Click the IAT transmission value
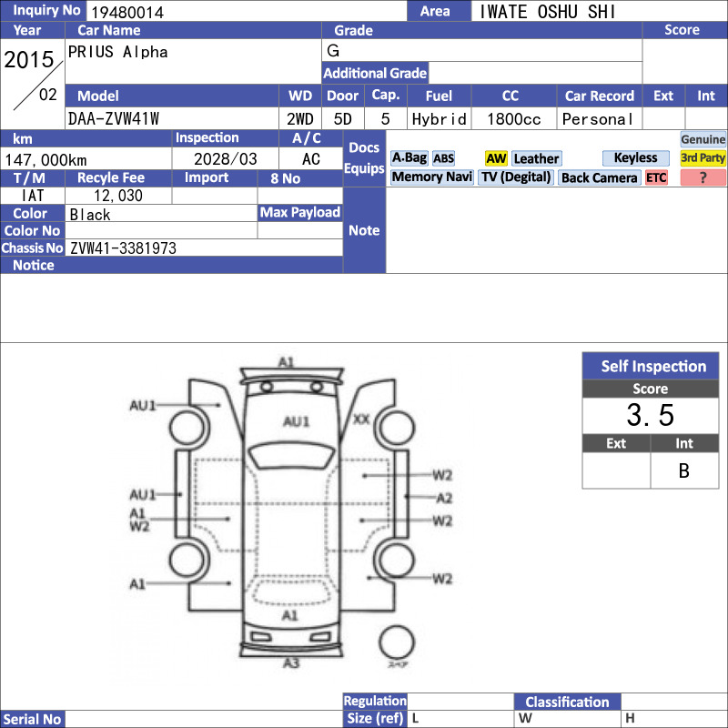Screen dimensions: 728x728 (33, 196)
